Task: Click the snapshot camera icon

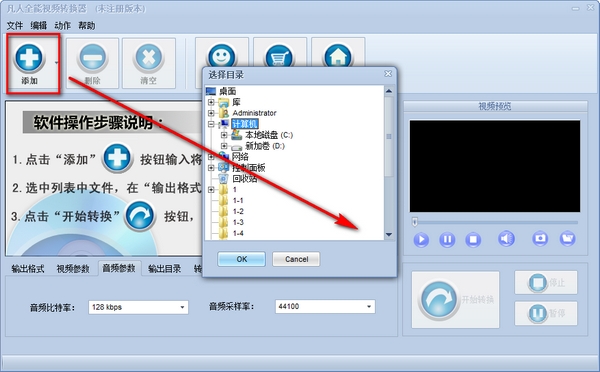Action: coord(540,238)
